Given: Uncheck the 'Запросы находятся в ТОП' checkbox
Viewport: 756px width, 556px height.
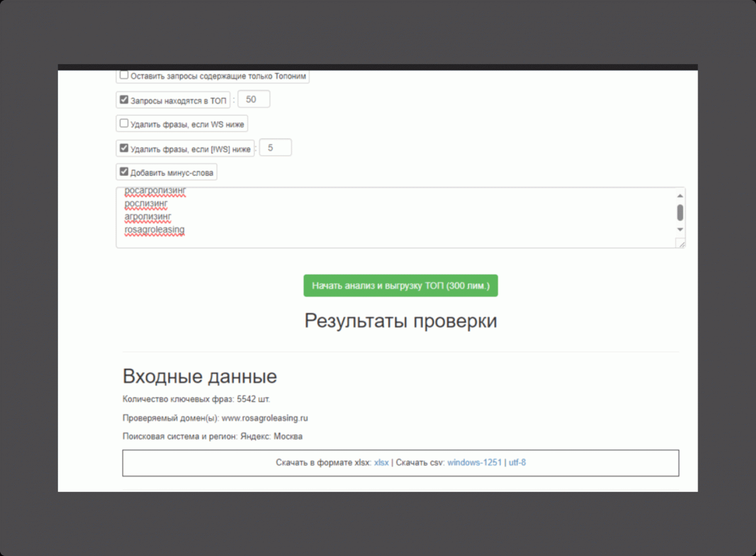Looking at the screenshot, I should point(124,99).
